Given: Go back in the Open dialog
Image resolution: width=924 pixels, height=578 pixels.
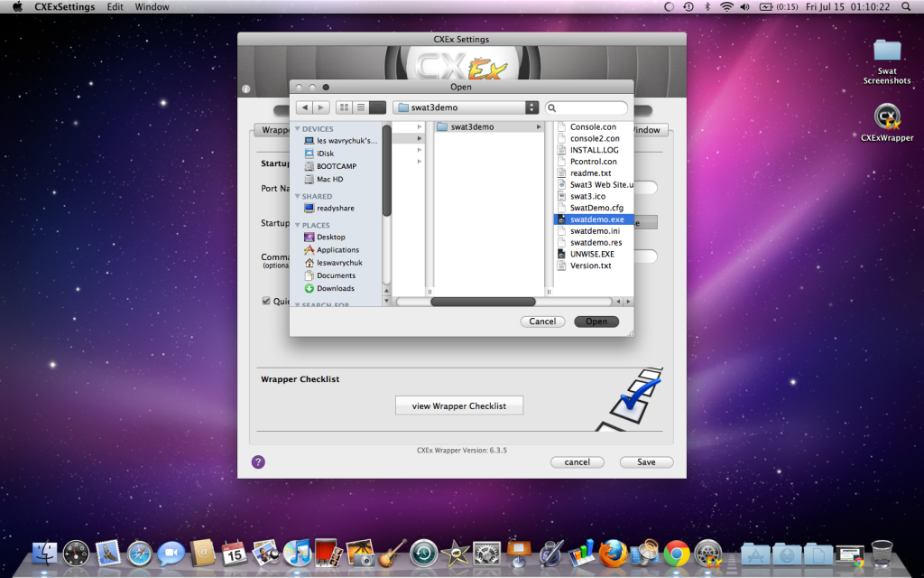Looking at the screenshot, I should click(x=304, y=107).
